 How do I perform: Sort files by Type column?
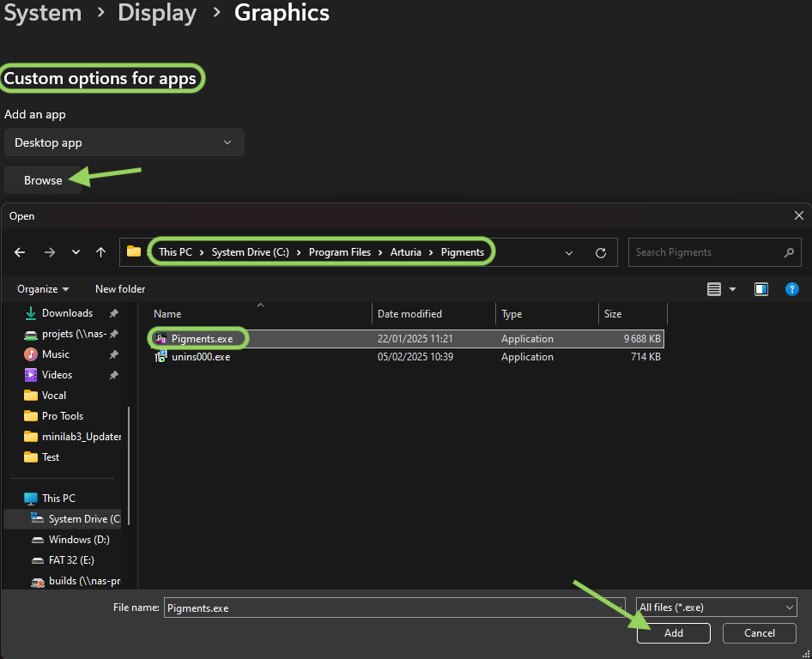click(x=548, y=314)
